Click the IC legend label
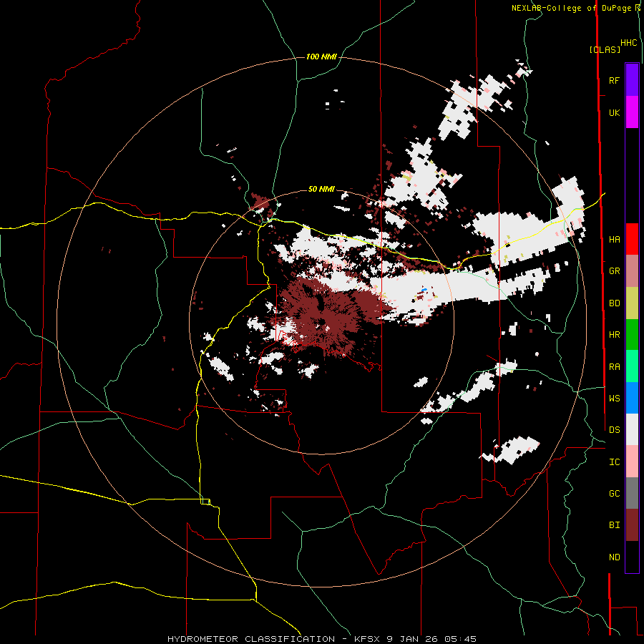The height and width of the screenshot is (644, 644). pyautogui.click(x=615, y=462)
